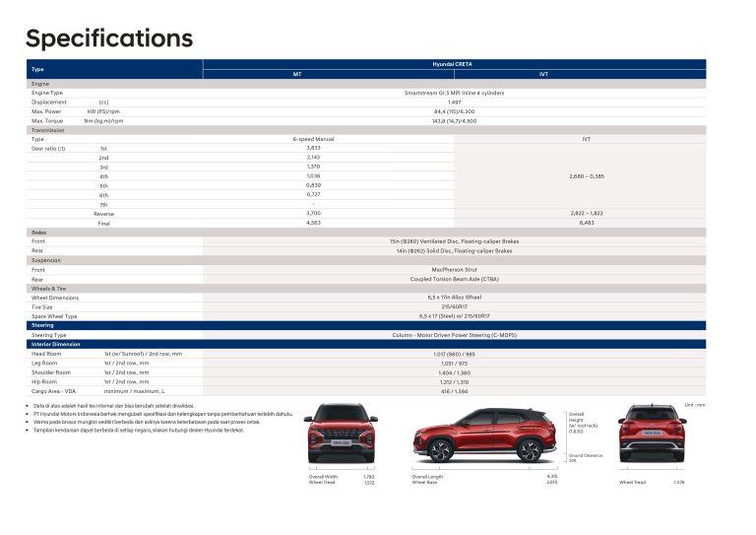
Task: Select the IVT final ratio "6,483"
Action: (587, 223)
